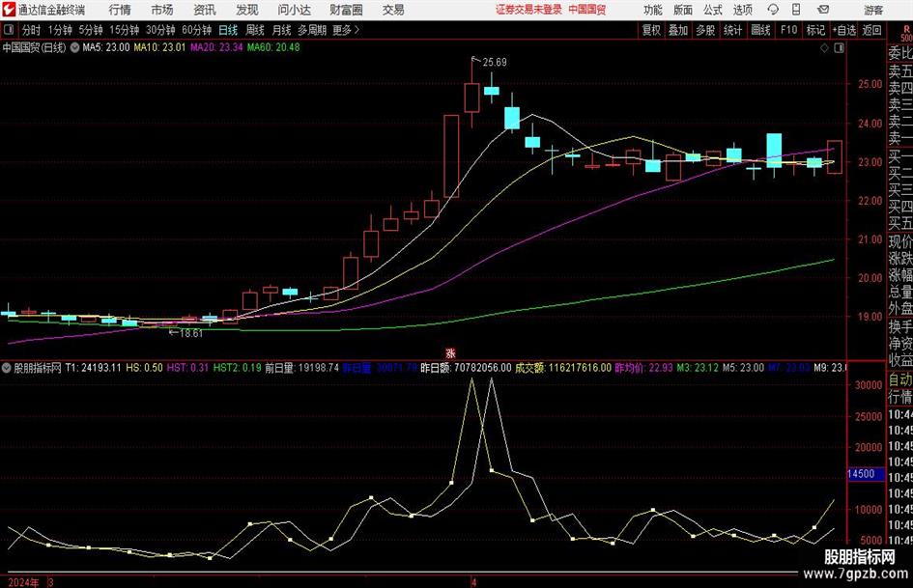Click the 标记 mark button

pyautogui.click(x=815, y=30)
